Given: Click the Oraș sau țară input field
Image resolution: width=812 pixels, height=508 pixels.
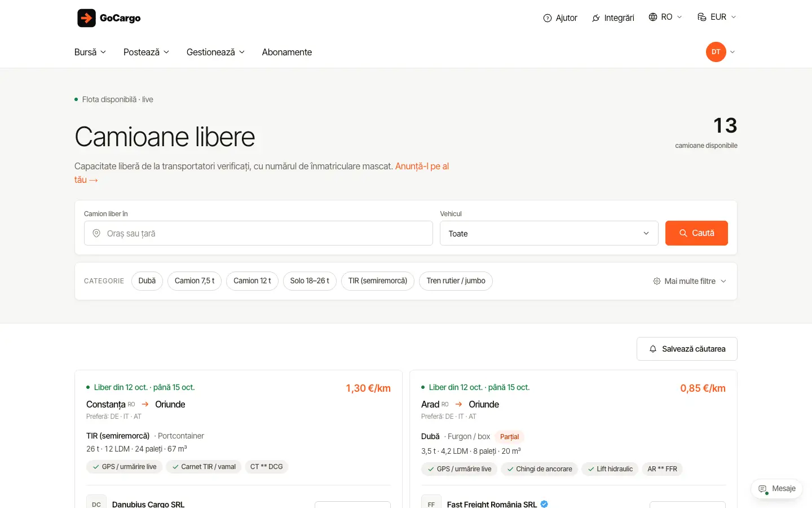Looking at the screenshot, I should (x=258, y=233).
